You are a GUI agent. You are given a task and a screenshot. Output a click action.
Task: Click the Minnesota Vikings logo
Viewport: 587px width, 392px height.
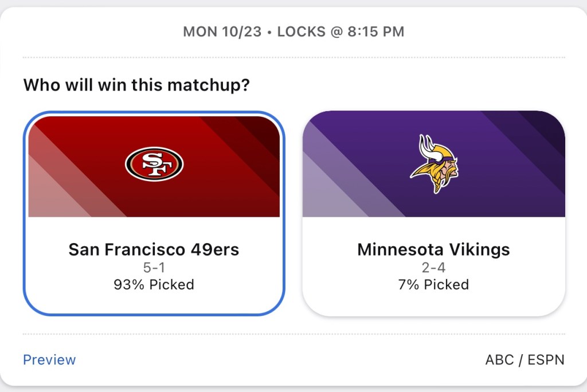coord(433,164)
